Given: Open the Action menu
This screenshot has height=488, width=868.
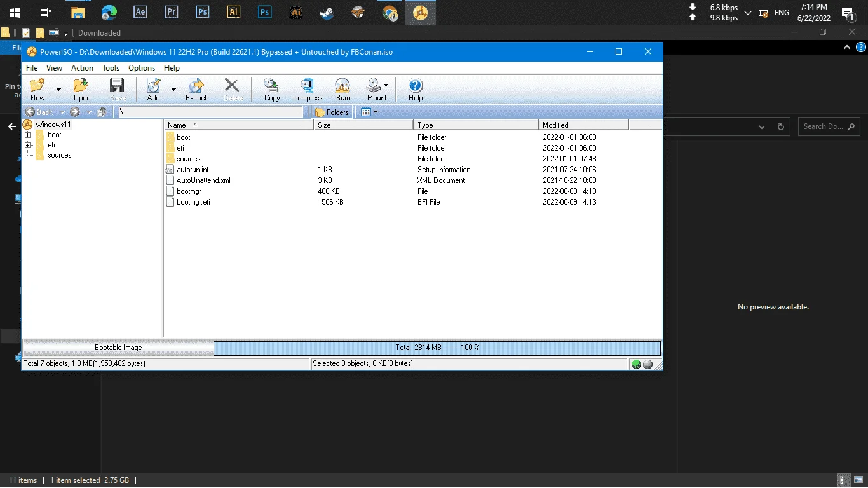Looking at the screenshot, I should (82, 68).
